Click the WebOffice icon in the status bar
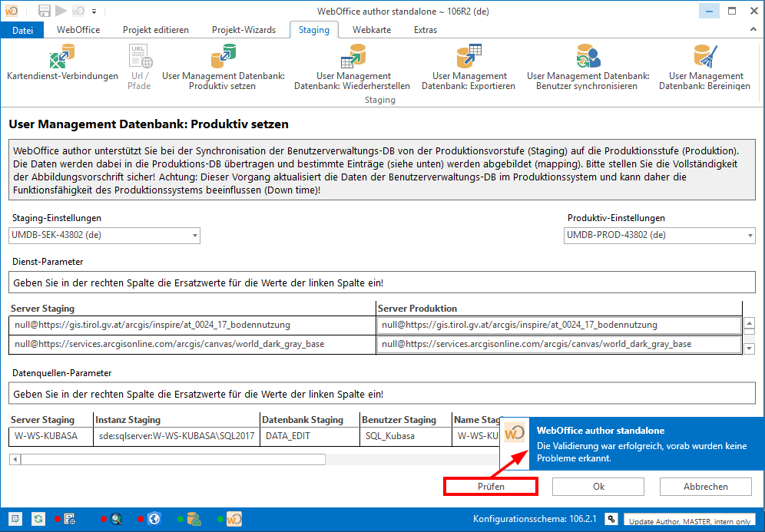 coord(234,518)
